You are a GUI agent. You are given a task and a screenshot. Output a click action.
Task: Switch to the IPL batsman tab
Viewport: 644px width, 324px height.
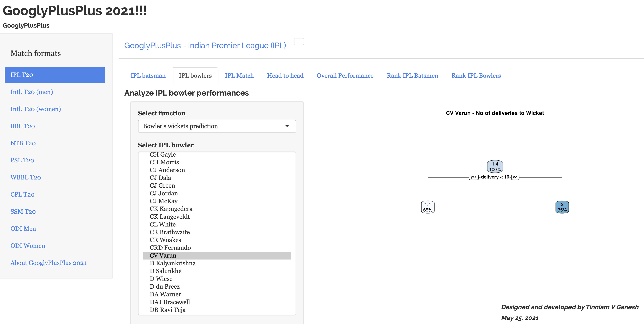(148, 76)
